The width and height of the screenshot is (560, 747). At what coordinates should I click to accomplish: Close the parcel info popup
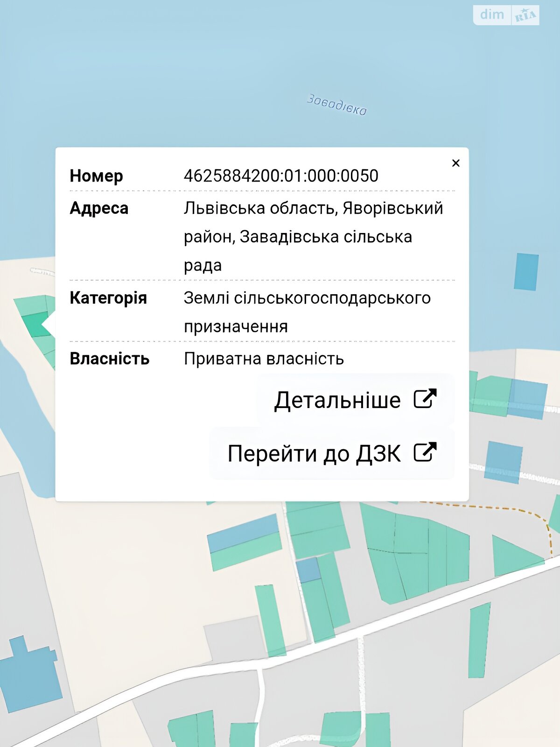tap(456, 163)
